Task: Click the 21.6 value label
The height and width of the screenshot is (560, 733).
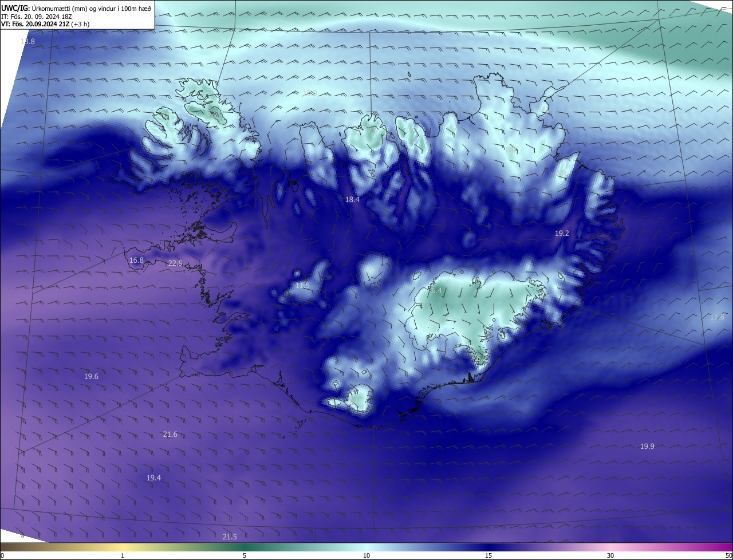Action: coord(170,435)
